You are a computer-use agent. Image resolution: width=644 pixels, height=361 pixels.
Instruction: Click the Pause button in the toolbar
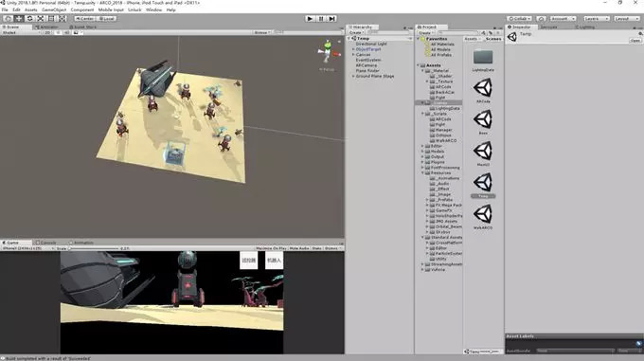(321, 19)
